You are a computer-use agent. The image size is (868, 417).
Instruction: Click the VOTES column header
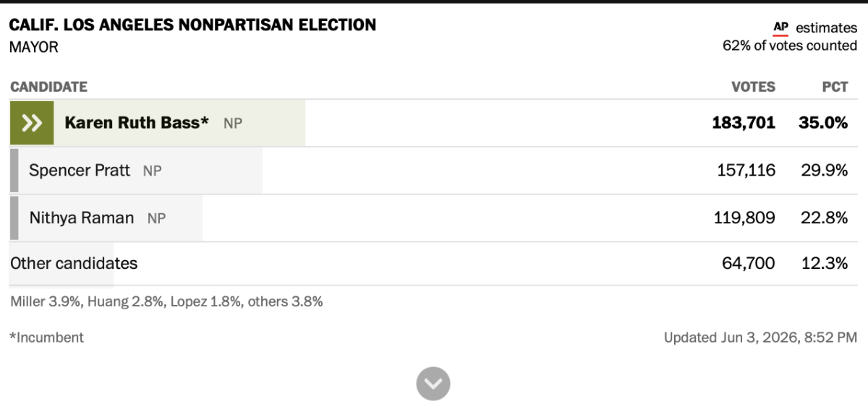[x=753, y=87]
